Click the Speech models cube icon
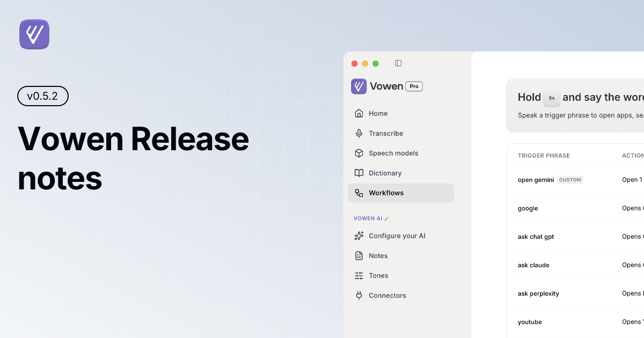The height and width of the screenshot is (338, 644). pos(359,153)
